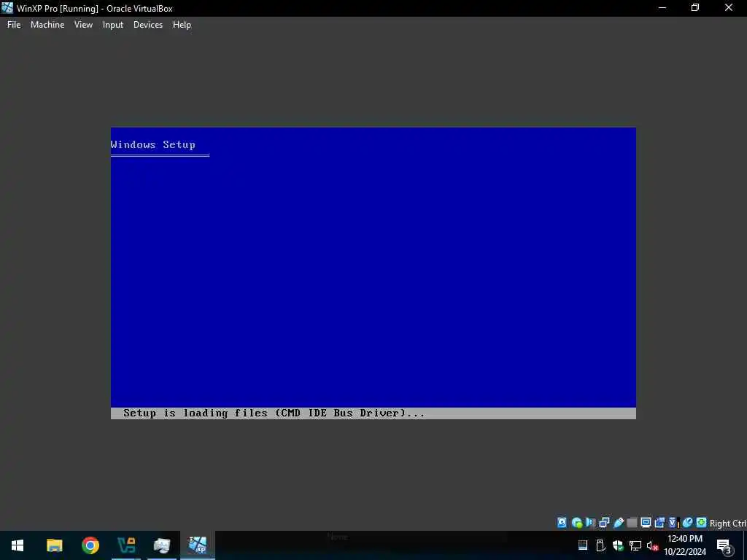Minimize the WinXP Pro VirtualBox window
Viewport: 747px width, 560px height.
pyautogui.click(x=662, y=8)
